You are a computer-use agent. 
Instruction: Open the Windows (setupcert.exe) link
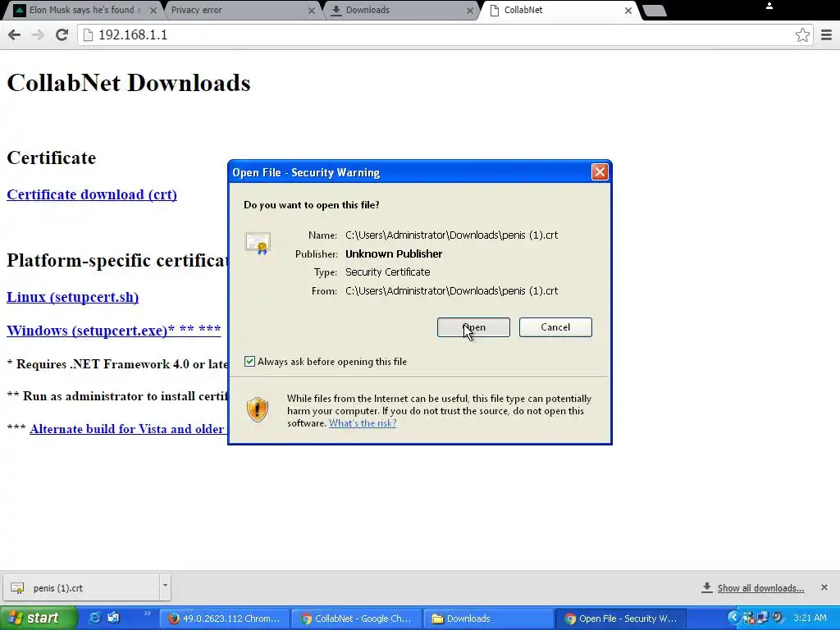113,330
